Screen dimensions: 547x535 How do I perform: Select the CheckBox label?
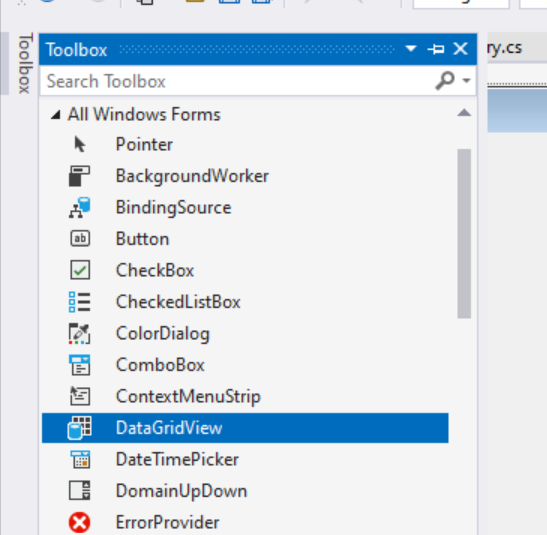coord(155,270)
